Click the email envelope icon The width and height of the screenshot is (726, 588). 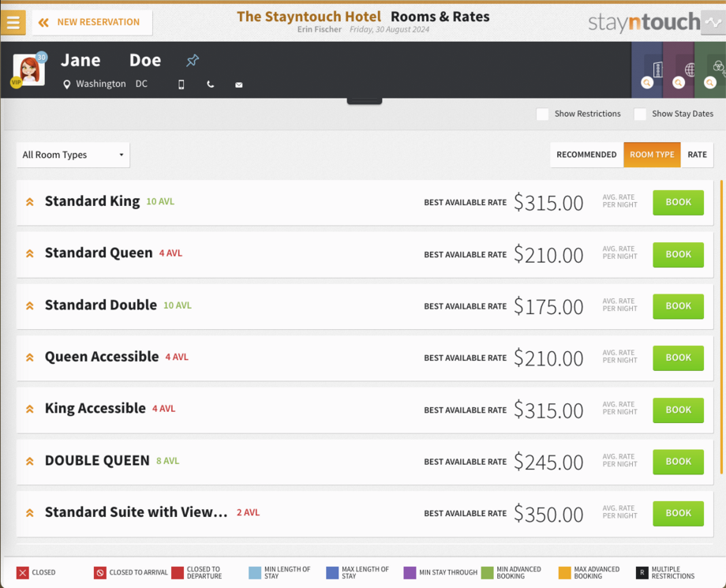point(239,84)
